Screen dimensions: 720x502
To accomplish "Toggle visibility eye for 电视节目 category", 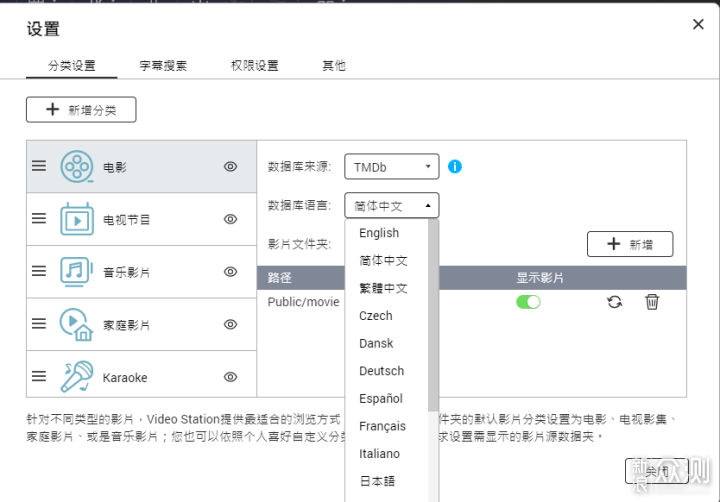I will coord(231,219).
